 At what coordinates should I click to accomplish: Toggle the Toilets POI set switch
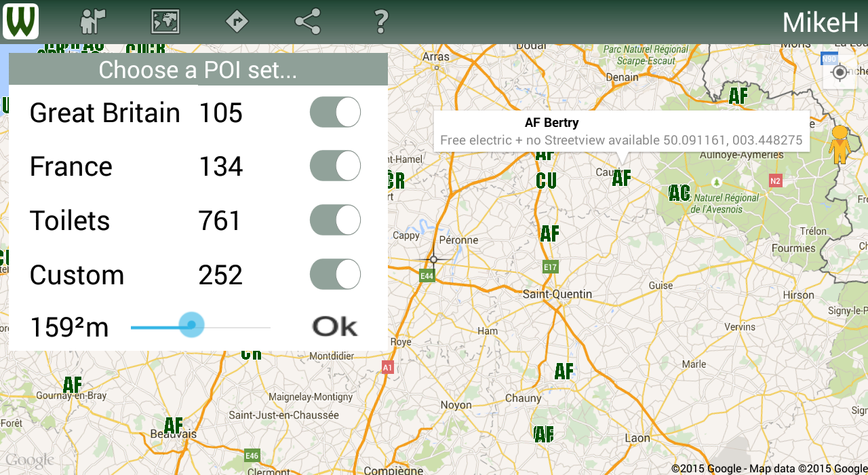point(335,221)
